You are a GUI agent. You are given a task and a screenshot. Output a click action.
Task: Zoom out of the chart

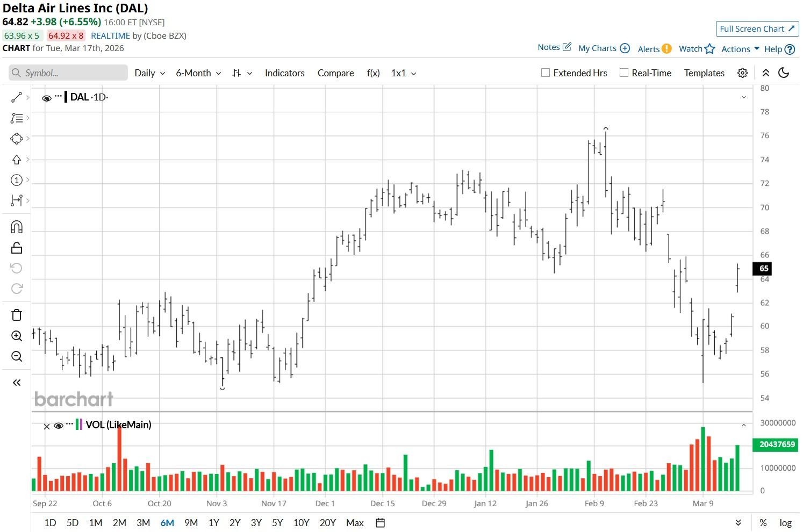(x=17, y=356)
